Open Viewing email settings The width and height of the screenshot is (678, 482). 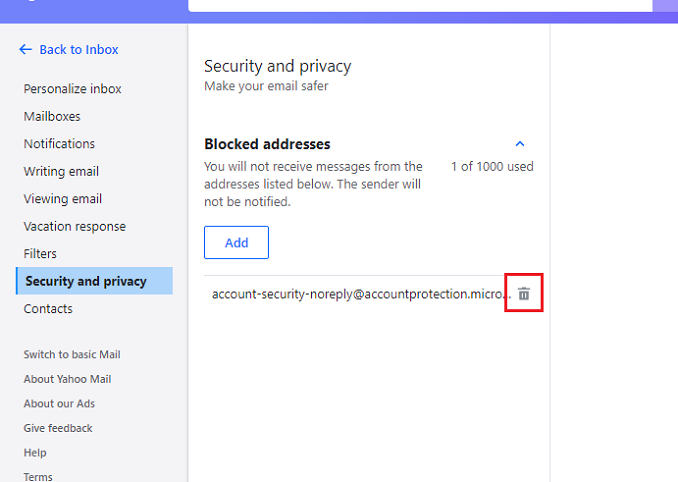(x=63, y=198)
